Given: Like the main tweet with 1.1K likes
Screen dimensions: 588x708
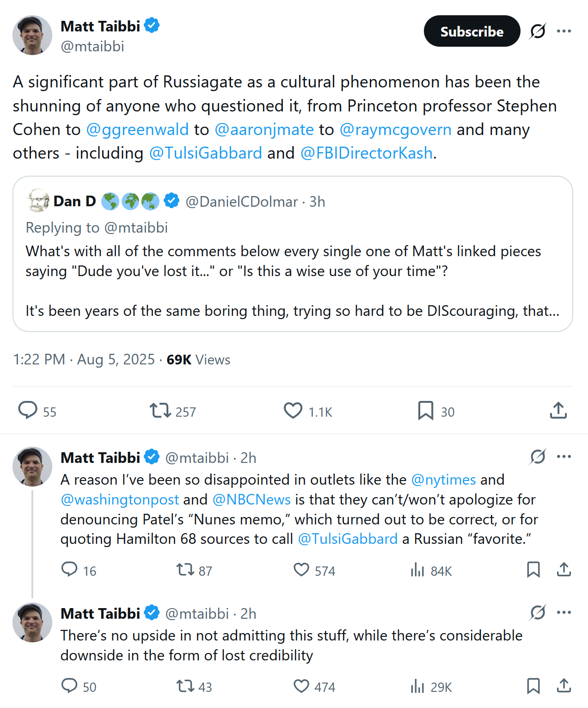Looking at the screenshot, I should point(293,410).
